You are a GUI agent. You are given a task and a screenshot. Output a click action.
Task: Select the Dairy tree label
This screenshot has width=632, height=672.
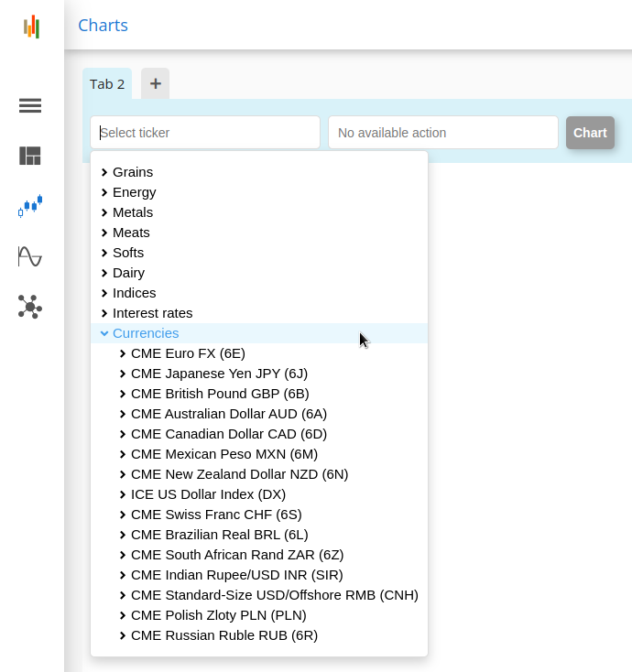click(128, 273)
